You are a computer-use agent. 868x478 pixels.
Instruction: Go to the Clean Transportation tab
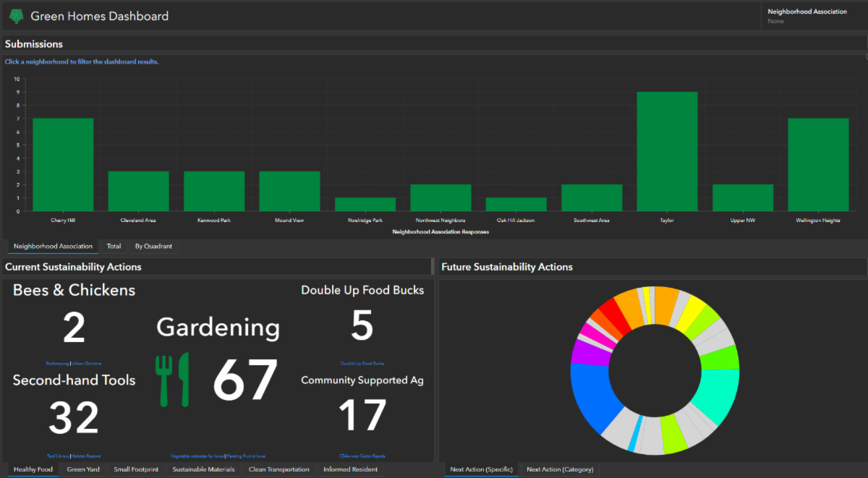pos(278,469)
